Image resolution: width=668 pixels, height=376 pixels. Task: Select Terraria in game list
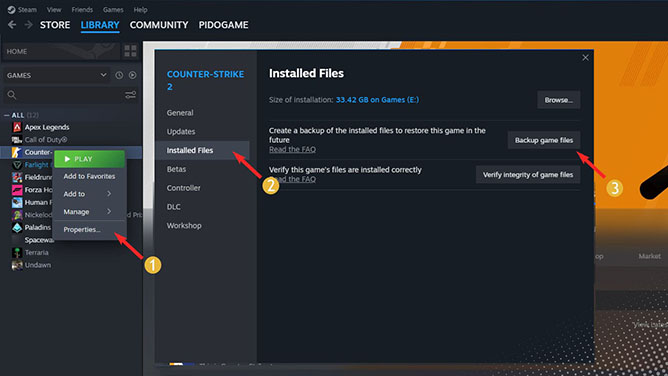pos(36,253)
